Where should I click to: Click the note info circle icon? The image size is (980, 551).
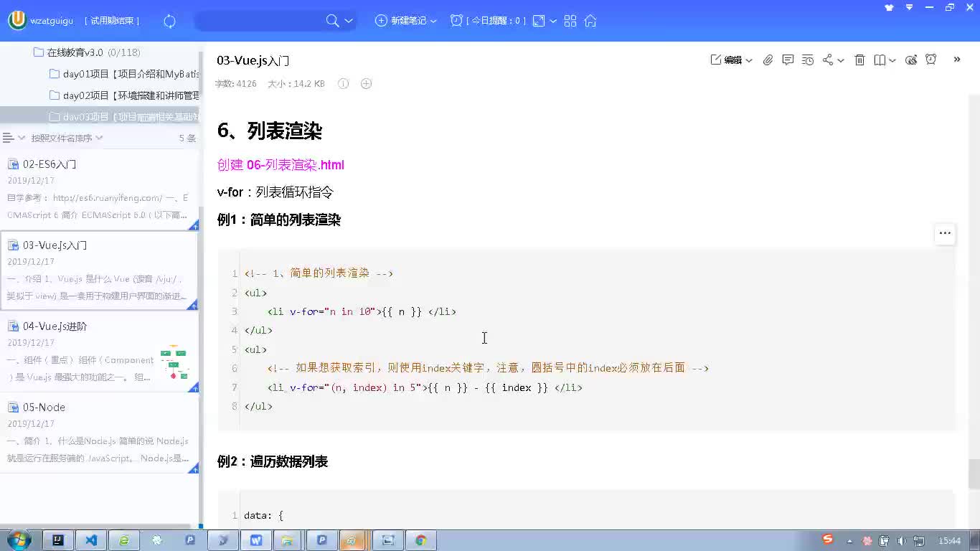pos(343,84)
